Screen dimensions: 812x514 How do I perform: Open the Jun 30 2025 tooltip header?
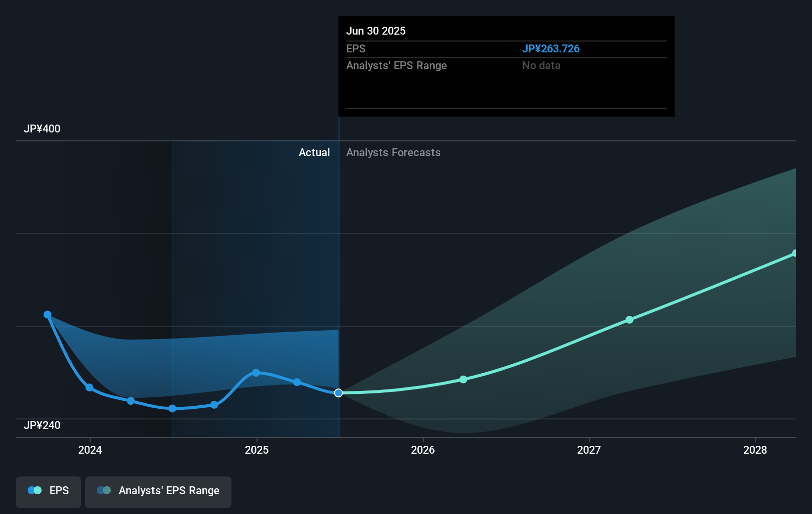(376, 31)
